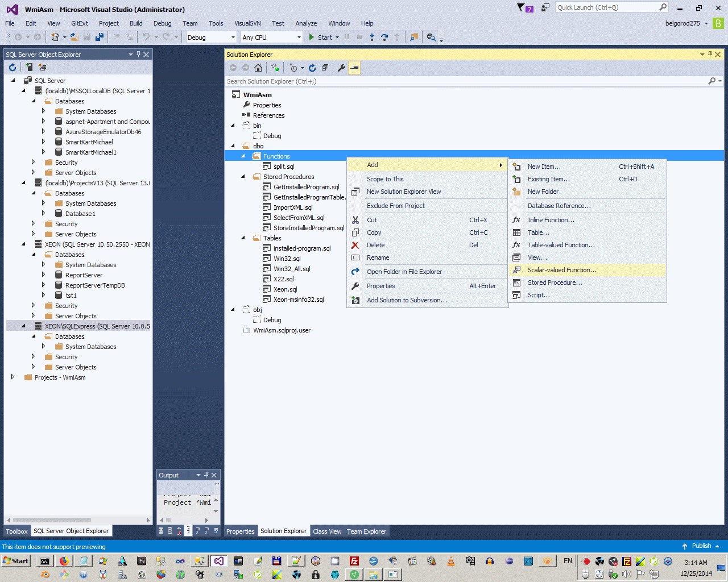Click the Step Into debug icon
The width and height of the screenshot is (728, 582).
(x=372, y=37)
